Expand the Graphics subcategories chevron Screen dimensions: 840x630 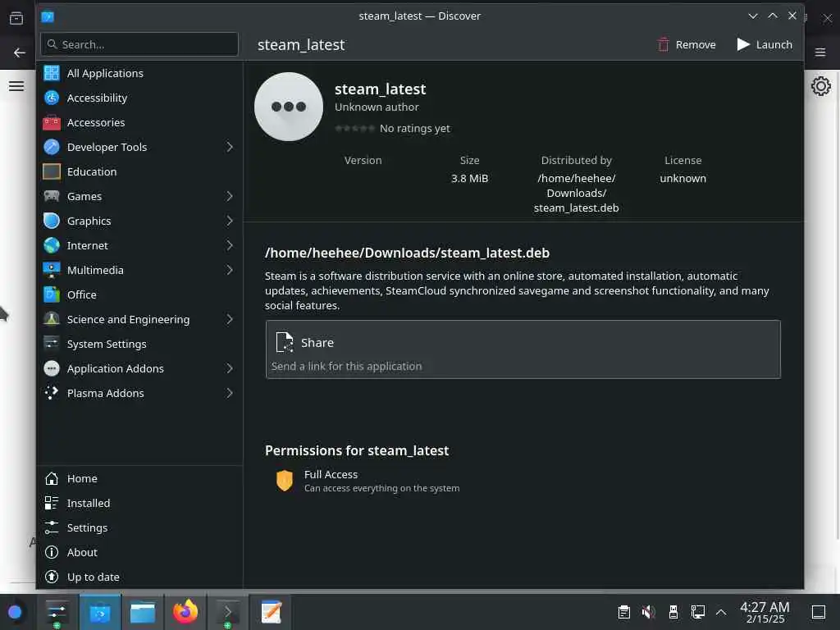(230, 221)
